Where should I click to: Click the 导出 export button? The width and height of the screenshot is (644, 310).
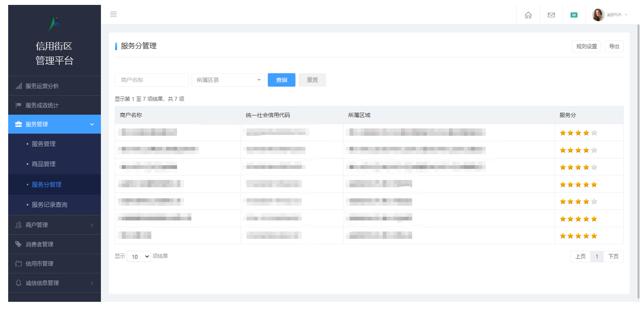tap(614, 47)
